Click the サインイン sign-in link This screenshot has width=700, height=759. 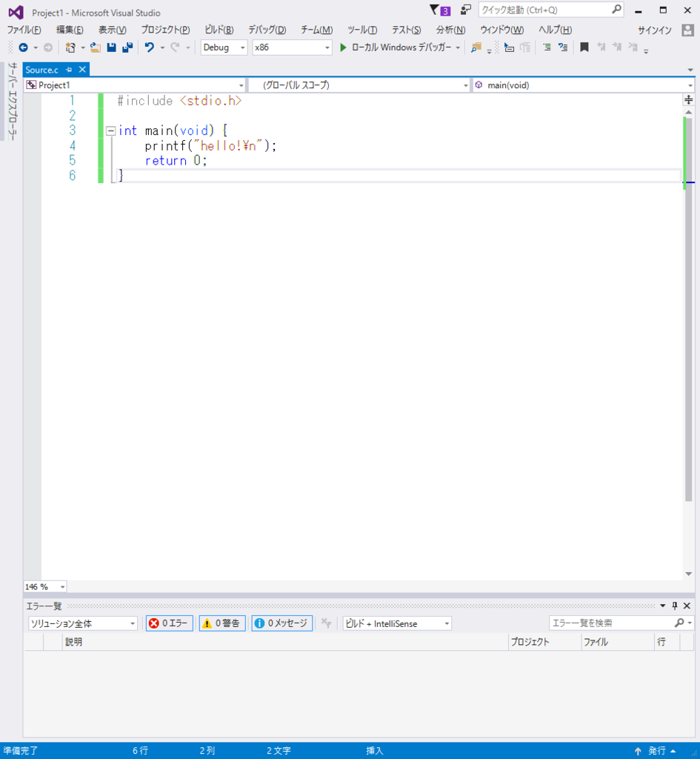[x=655, y=30]
